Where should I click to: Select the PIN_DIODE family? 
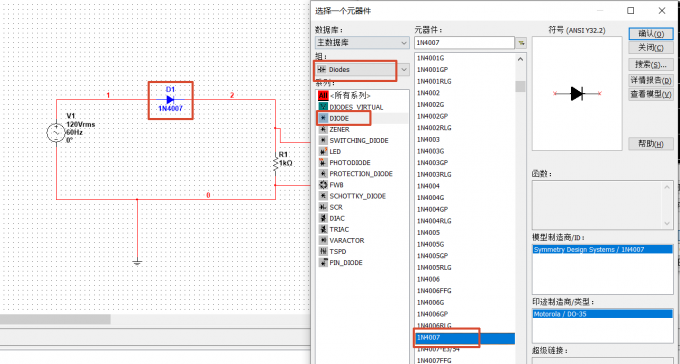point(346,263)
